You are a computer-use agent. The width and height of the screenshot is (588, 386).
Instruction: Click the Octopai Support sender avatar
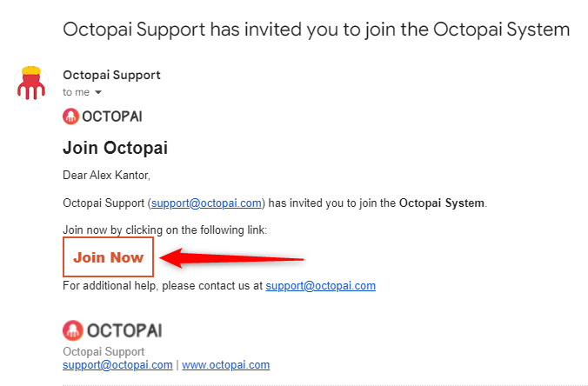pos(32,82)
